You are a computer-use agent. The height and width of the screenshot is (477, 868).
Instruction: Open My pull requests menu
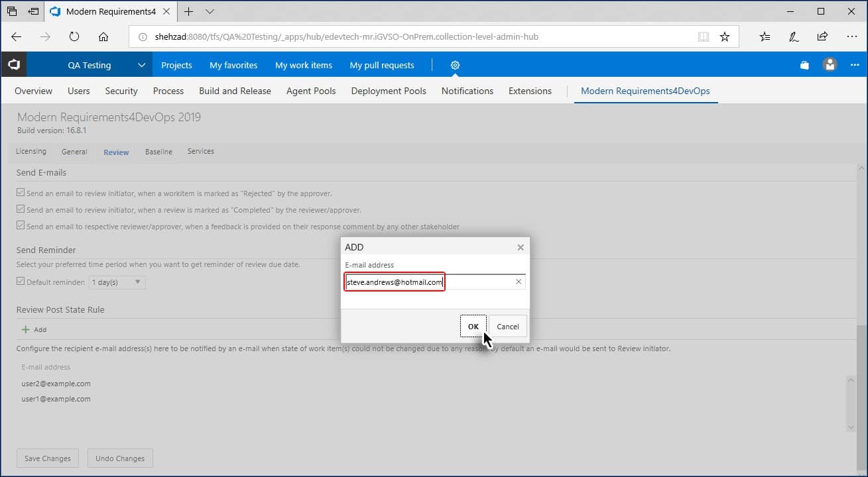click(382, 65)
